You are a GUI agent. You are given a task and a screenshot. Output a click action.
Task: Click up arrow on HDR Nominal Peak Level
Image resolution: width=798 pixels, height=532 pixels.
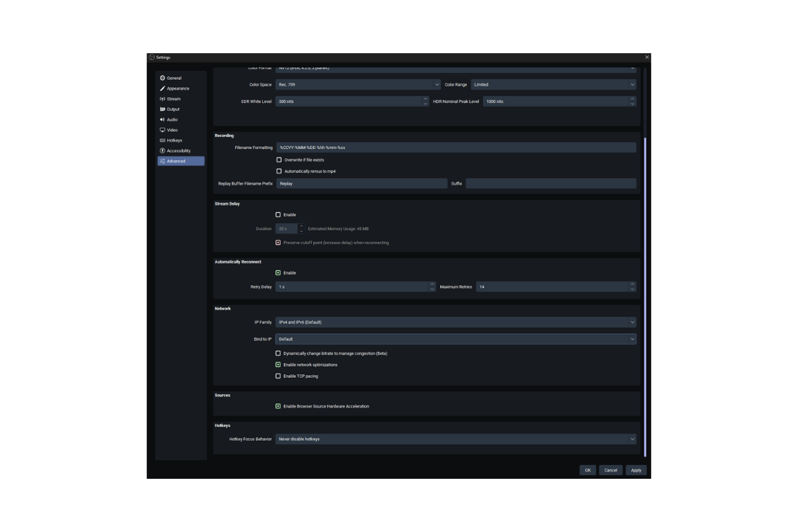(x=632, y=99)
